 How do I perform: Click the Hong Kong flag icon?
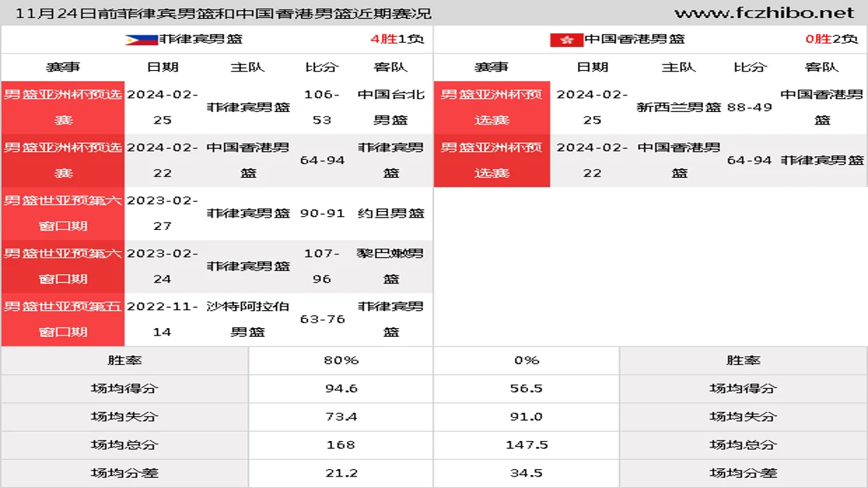(566, 40)
